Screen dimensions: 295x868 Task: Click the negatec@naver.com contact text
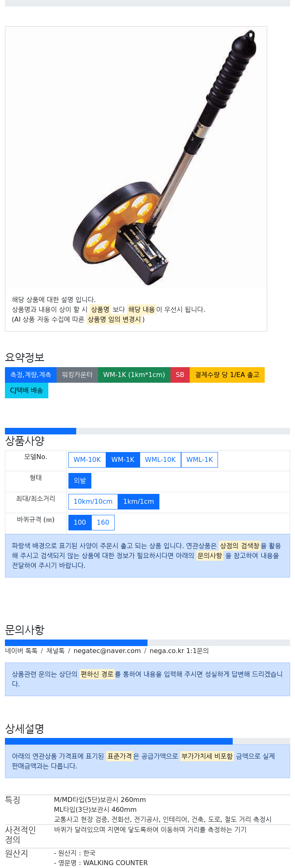click(x=107, y=651)
